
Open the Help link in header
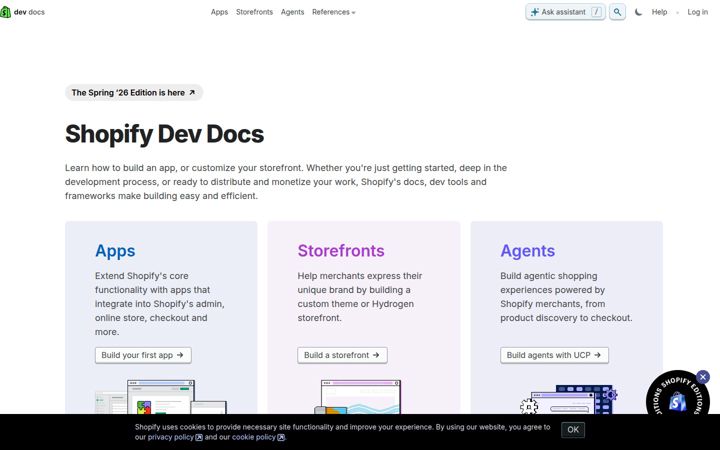(x=659, y=12)
